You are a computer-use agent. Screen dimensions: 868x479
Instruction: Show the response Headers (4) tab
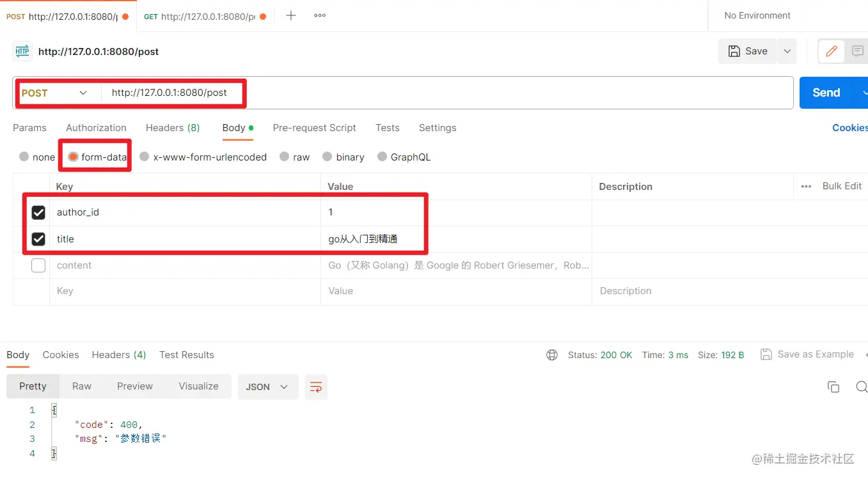pyautogui.click(x=119, y=355)
